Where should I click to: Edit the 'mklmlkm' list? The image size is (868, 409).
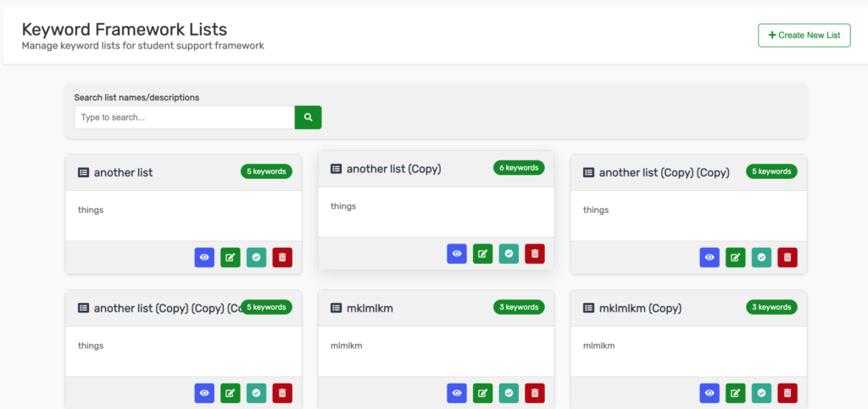483,393
